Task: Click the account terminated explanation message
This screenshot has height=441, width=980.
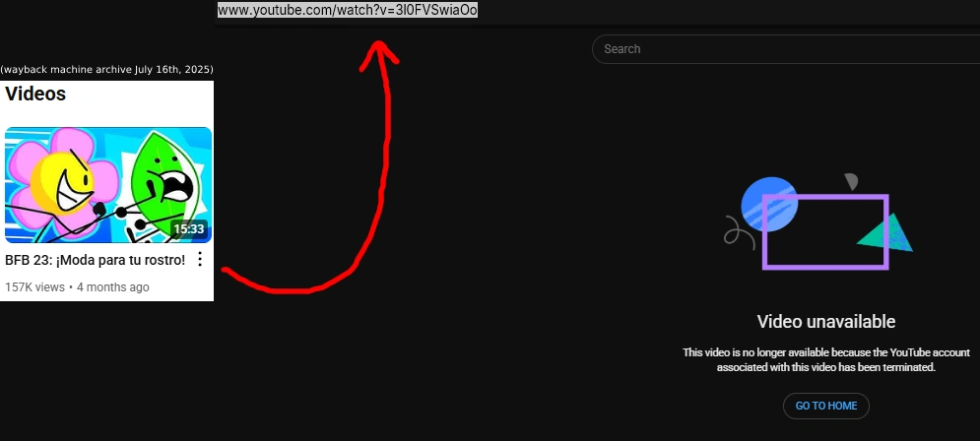Action: pos(826,360)
